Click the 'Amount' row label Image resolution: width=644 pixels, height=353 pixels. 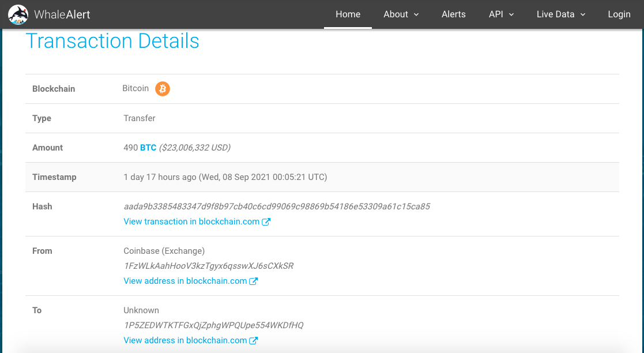pyautogui.click(x=48, y=148)
